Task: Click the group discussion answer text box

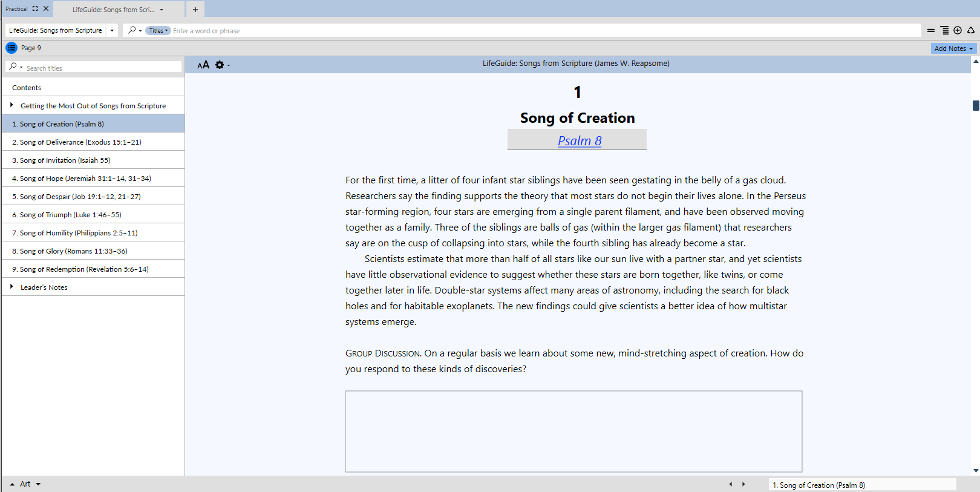Action: pyautogui.click(x=573, y=431)
